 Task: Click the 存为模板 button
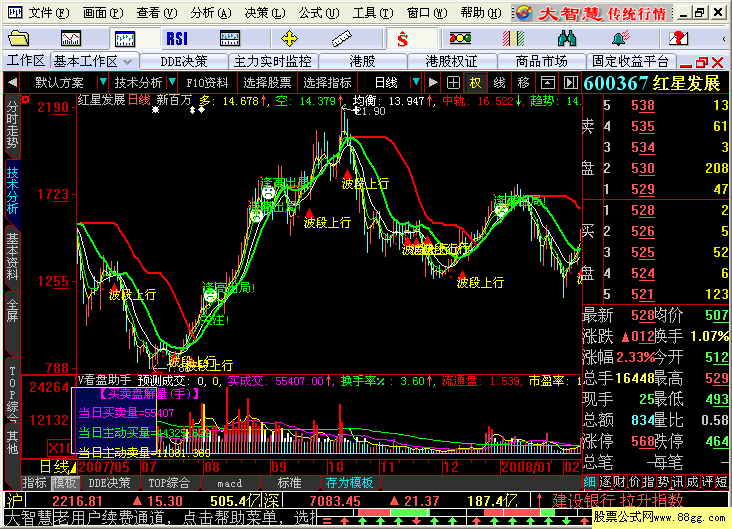point(349,482)
